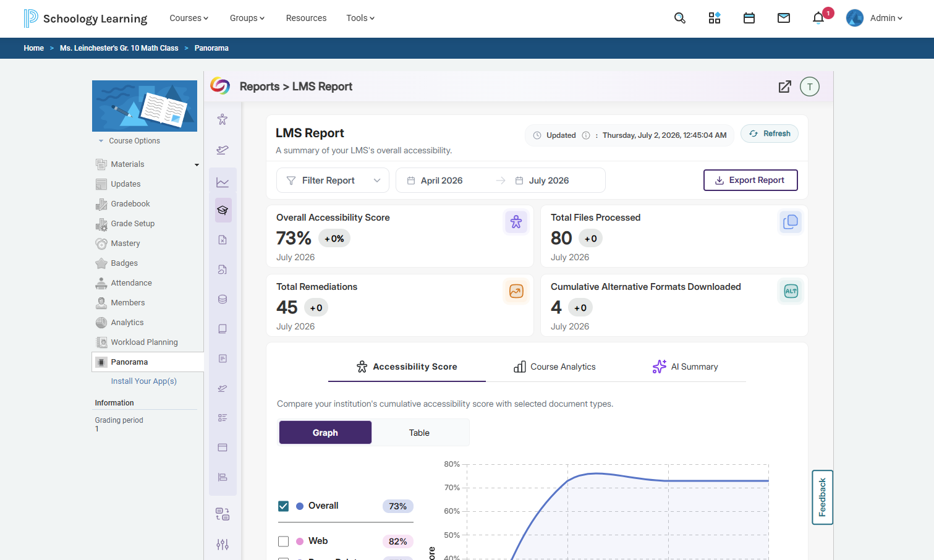Image resolution: width=934 pixels, height=560 pixels.
Task: Open the calendar icon in header
Action: [x=749, y=18]
